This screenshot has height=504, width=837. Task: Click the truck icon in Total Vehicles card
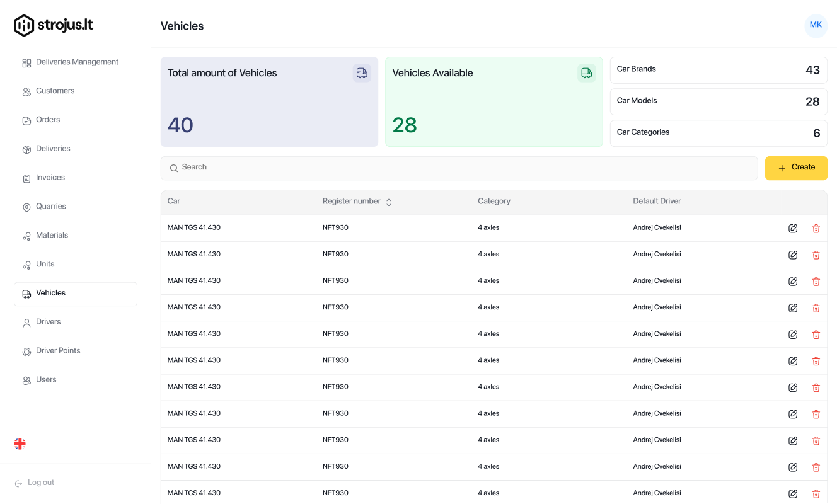pyautogui.click(x=362, y=73)
